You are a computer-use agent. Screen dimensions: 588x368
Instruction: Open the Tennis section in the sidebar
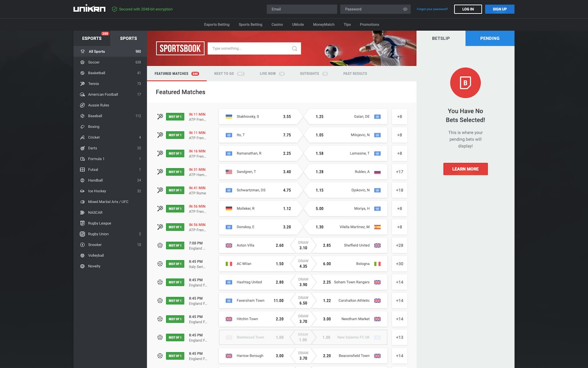(93, 84)
